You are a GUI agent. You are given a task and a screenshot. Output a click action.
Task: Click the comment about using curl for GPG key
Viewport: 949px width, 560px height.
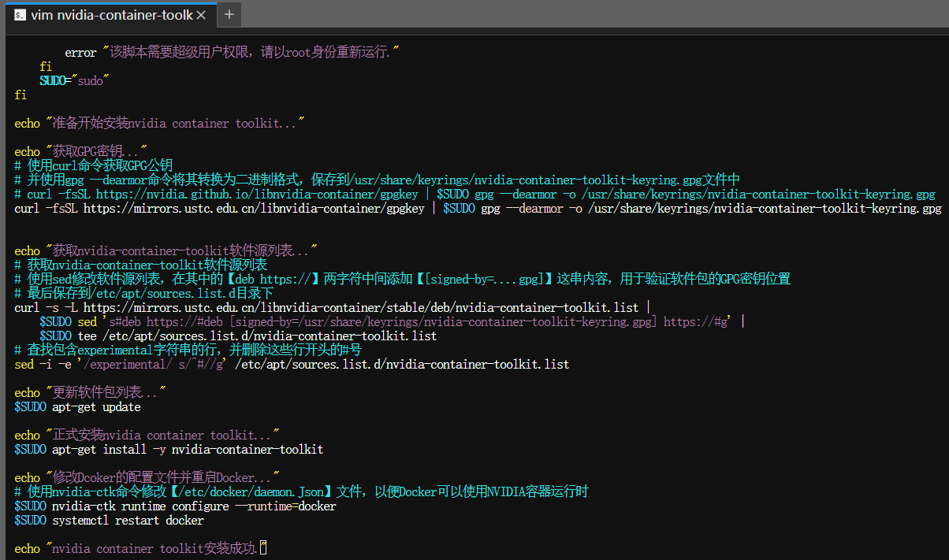93,165
